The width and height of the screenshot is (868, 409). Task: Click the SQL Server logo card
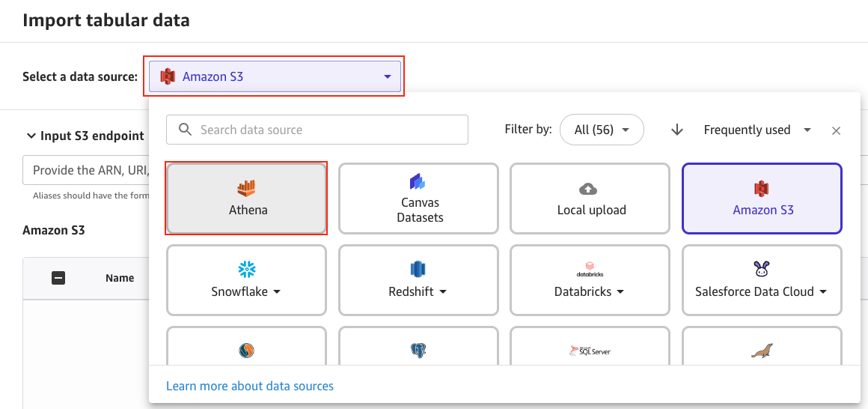coord(590,346)
